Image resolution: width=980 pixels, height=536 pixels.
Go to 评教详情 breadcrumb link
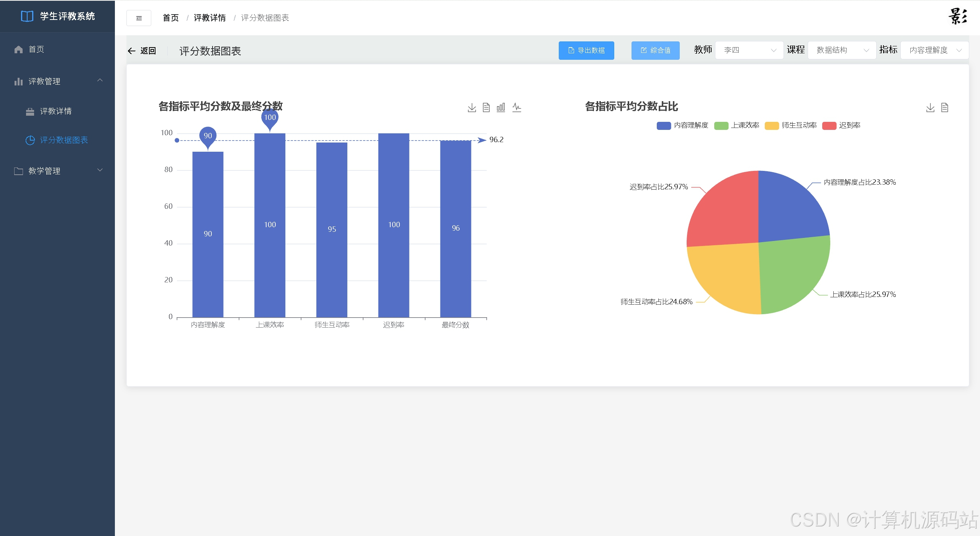[210, 18]
